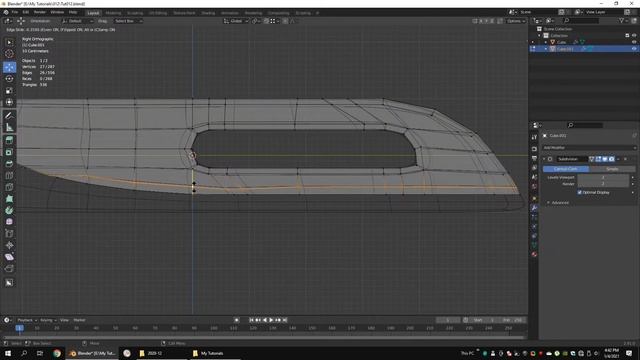Toggle Subdivision modifier viewport display
640x360 pixels.
point(605,159)
